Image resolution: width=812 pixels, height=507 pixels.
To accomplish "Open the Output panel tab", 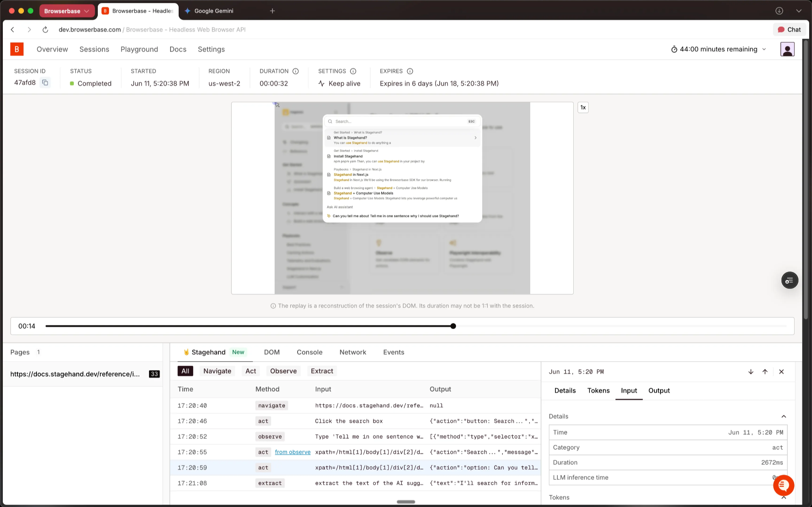I will (x=659, y=390).
